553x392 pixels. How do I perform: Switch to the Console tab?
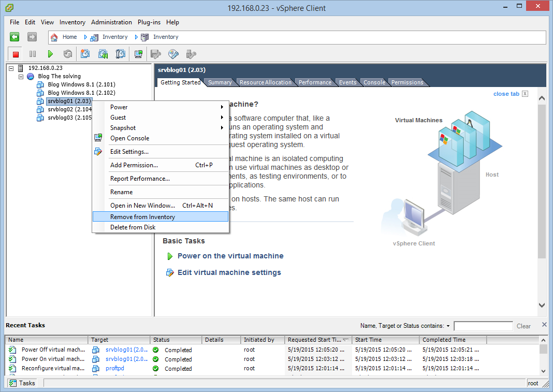point(374,82)
